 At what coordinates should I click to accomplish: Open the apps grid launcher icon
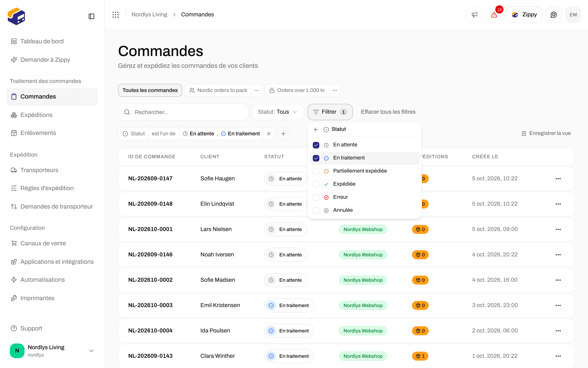pyautogui.click(x=116, y=15)
